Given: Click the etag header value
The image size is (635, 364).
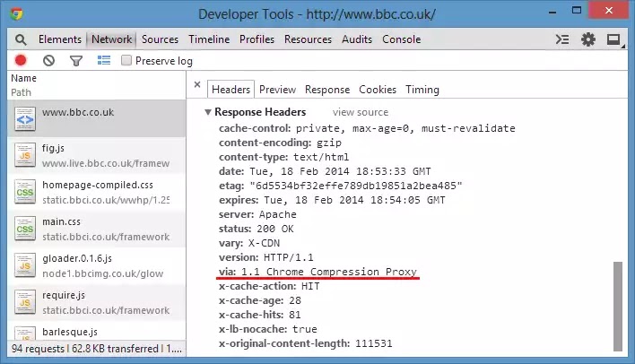Looking at the screenshot, I should [356, 186].
